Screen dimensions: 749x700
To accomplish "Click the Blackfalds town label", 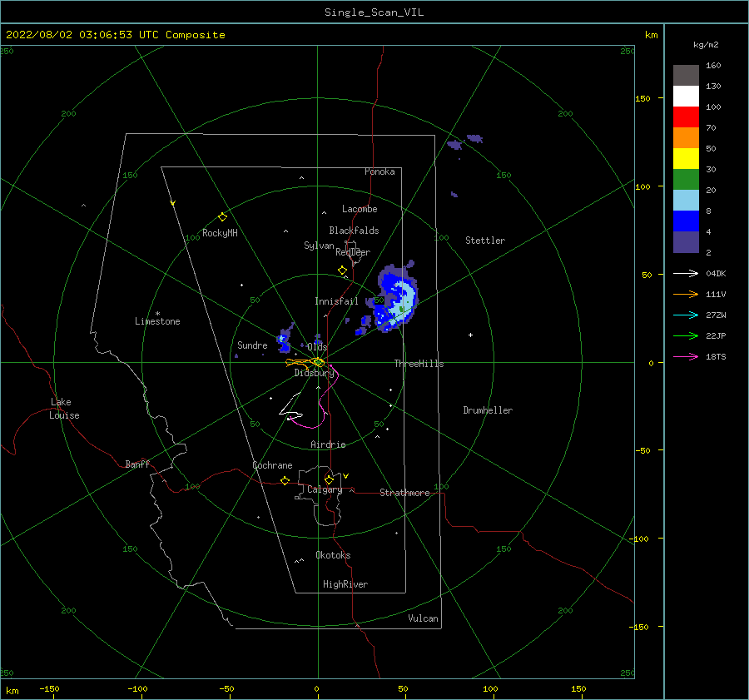I will click(x=354, y=231).
